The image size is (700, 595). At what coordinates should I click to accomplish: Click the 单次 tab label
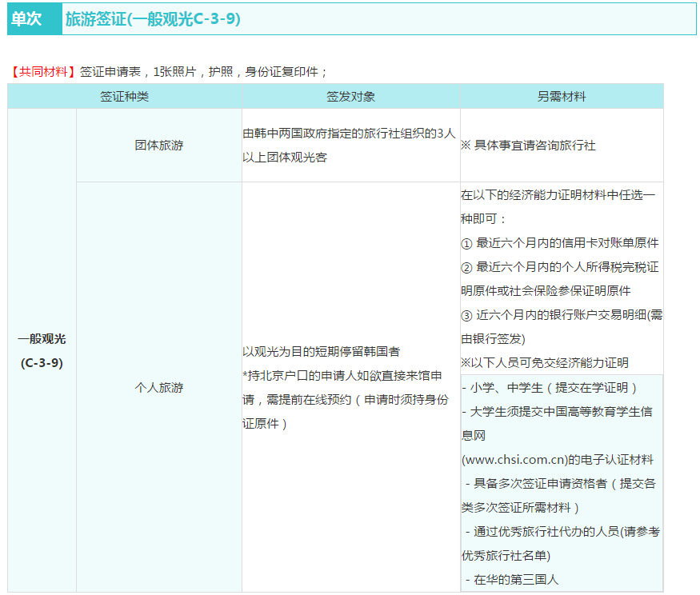[x=26, y=19]
